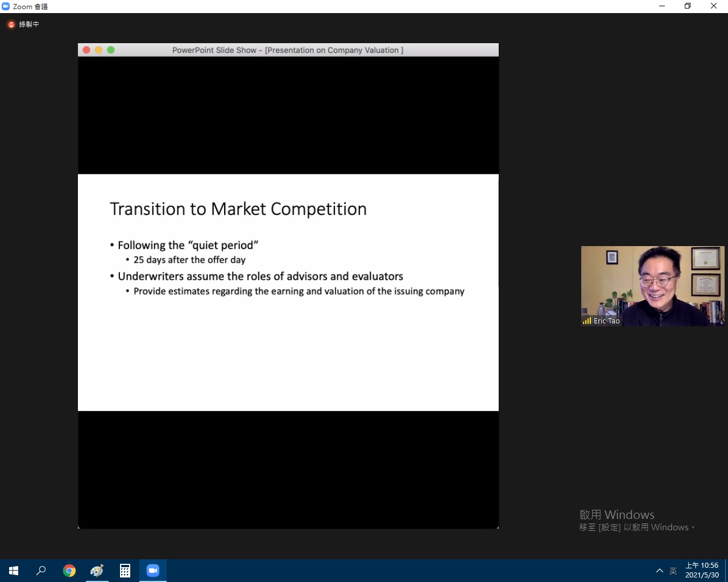This screenshot has height=582, width=728.
Task: Select the Zoom icon in taskbar
Action: pyautogui.click(x=153, y=571)
